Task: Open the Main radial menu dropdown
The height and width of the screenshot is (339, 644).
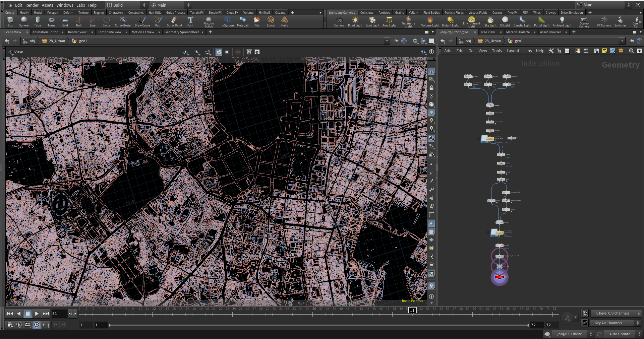Action: (170, 5)
